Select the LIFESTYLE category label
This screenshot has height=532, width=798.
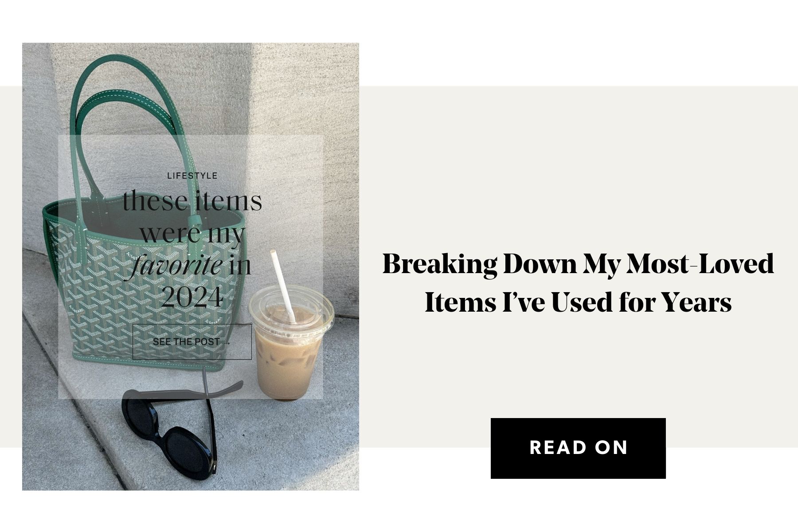[192, 176]
